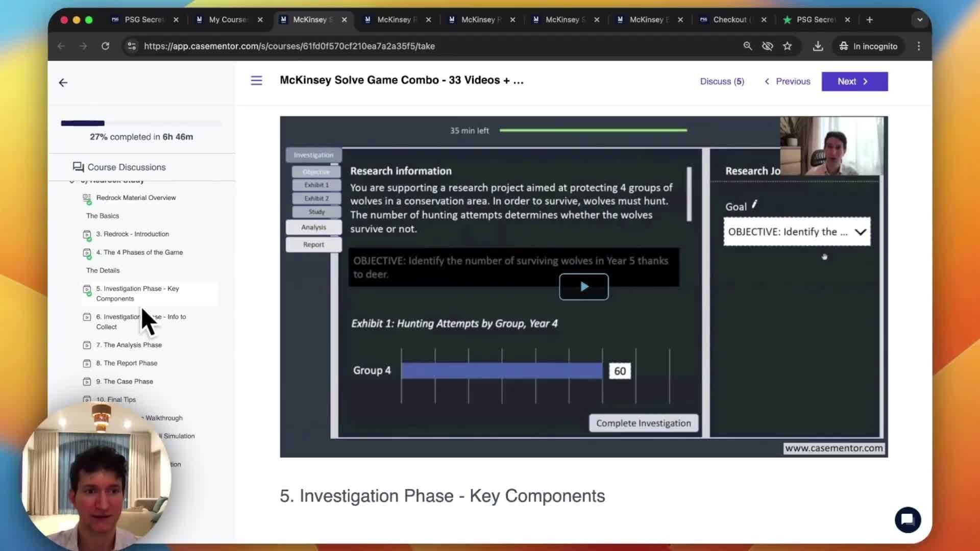Select lesson 8. The Report Phase
This screenshot has height=551, width=980.
tap(127, 363)
